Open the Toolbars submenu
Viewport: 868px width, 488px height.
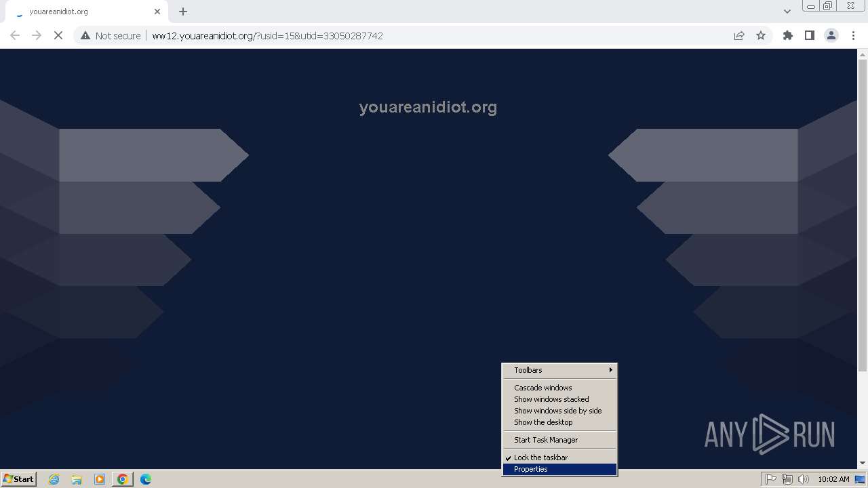559,370
